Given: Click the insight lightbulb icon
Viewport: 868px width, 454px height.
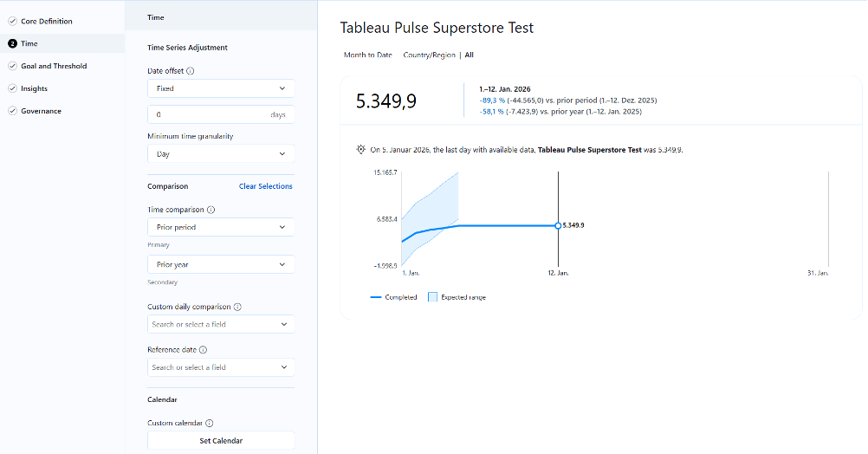Looking at the screenshot, I should pyautogui.click(x=361, y=150).
